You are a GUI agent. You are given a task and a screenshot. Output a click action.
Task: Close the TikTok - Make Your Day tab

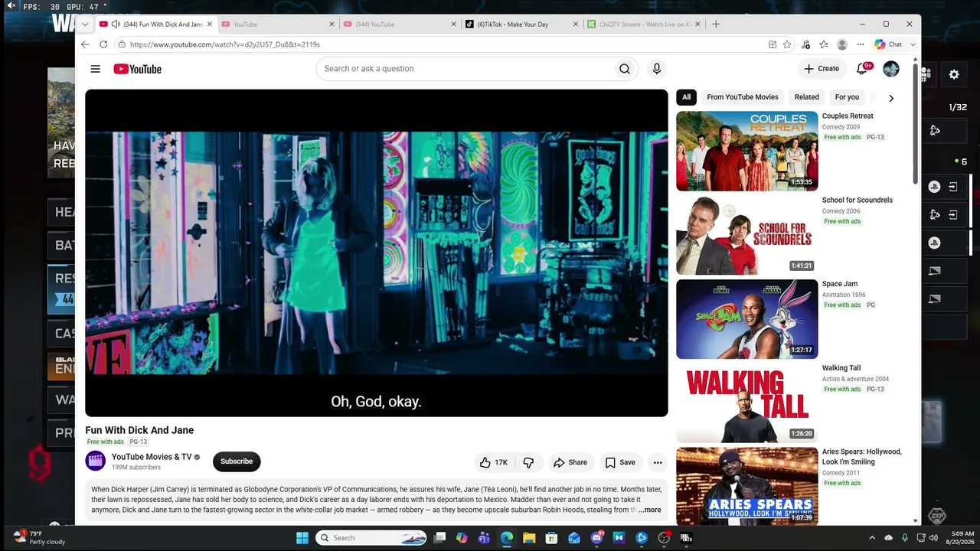pyautogui.click(x=576, y=24)
